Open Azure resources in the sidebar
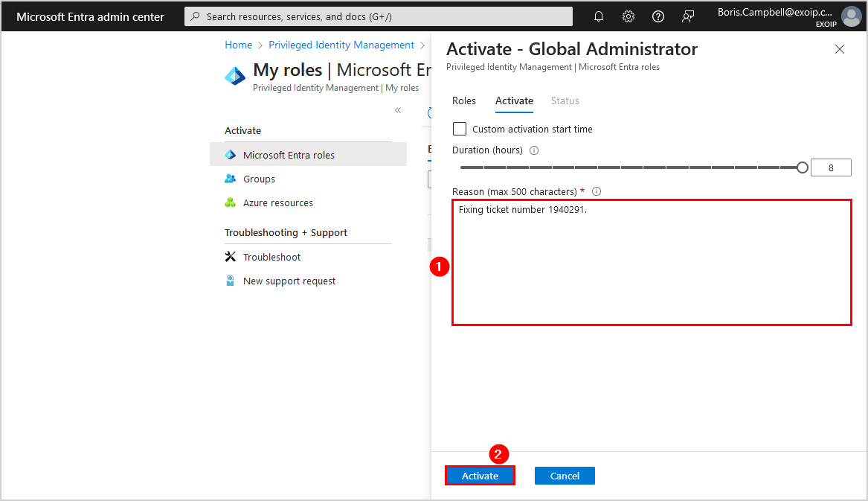The image size is (868, 501). 277,203
